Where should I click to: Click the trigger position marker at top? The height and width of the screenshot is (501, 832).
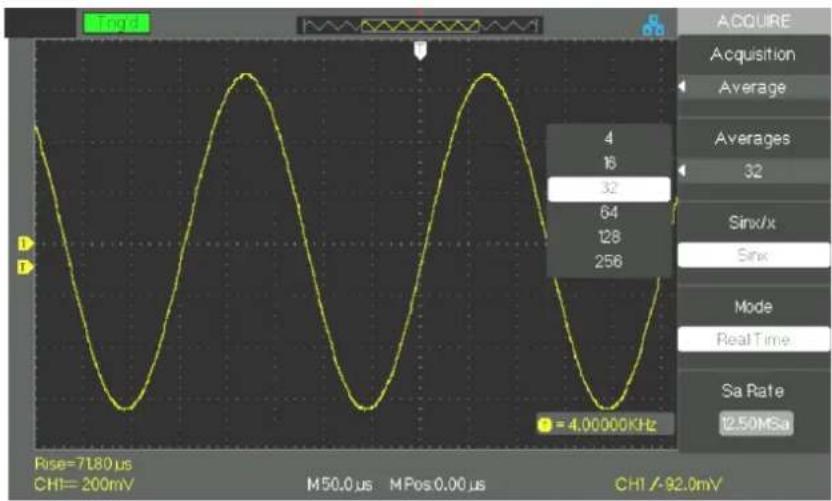pyautogui.click(x=420, y=51)
